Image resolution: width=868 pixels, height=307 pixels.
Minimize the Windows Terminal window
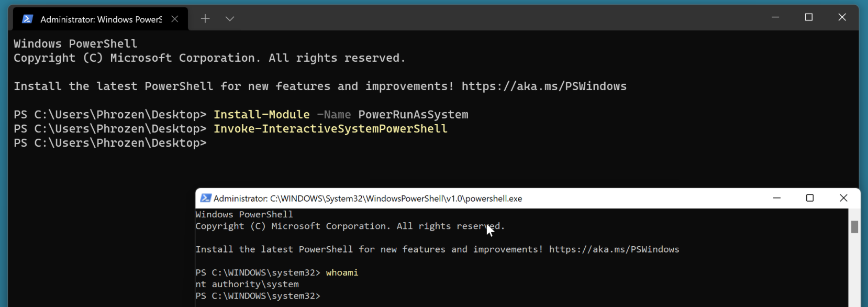pyautogui.click(x=775, y=17)
